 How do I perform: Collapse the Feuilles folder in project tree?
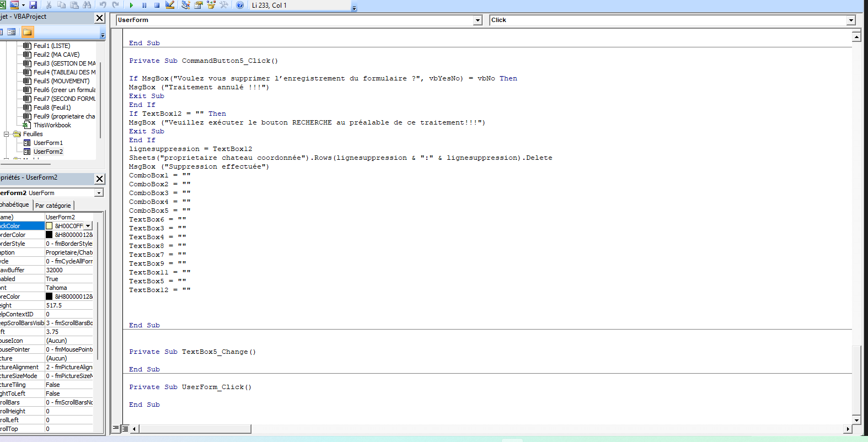[x=7, y=134]
